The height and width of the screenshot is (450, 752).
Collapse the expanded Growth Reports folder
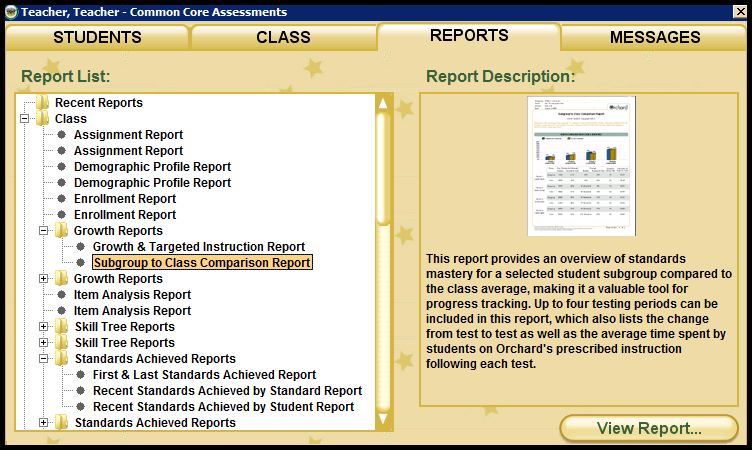(44, 231)
